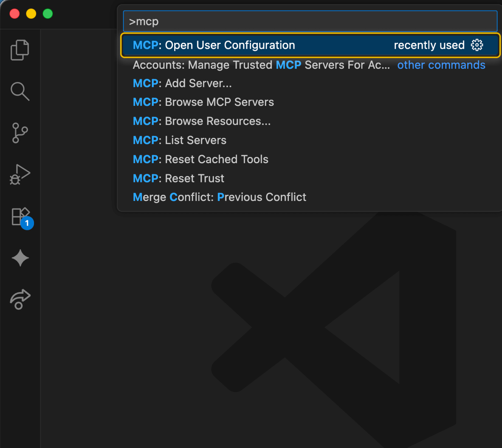Screen dimensions: 502x448
Task: Select MCP: Reset Cached Tools
Action: tap(200, 159)
